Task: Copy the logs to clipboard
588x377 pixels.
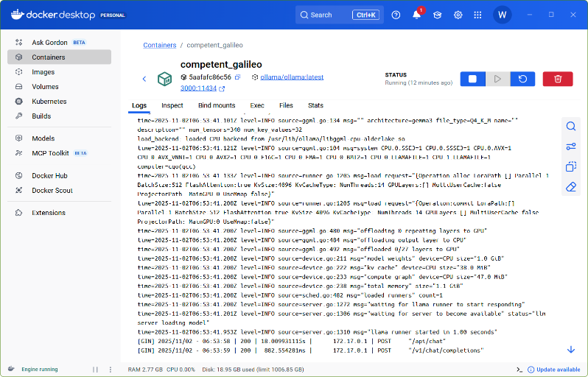Action: pos(570,167)
